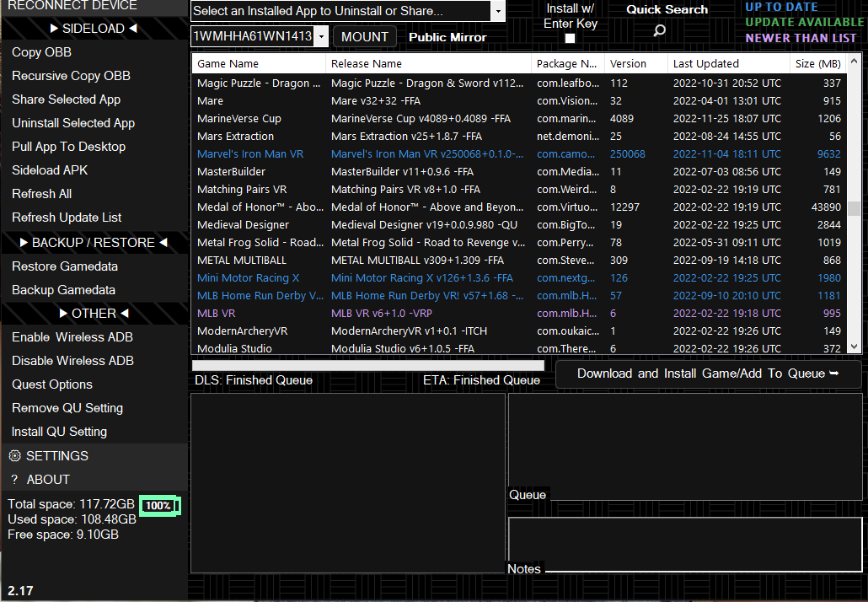Click RECONNECT DEVICE
This screenshot has height=602, width=868.
coord(72,6)
